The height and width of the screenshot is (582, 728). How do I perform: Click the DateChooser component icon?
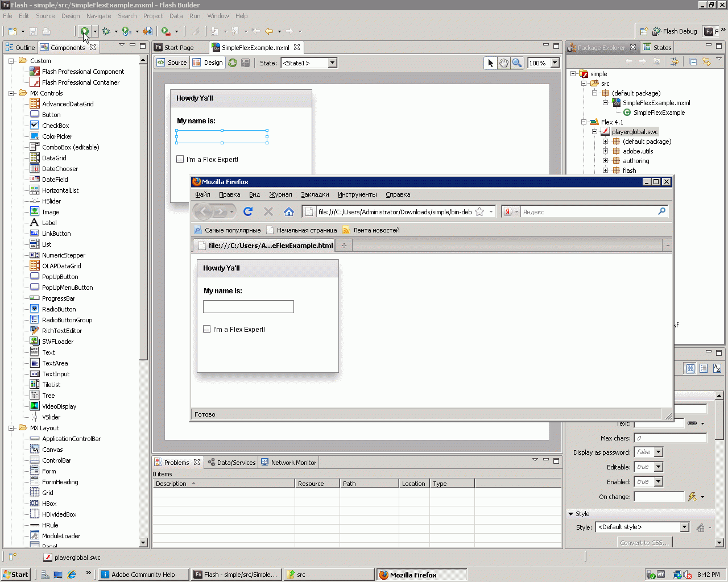coord(35,169)
